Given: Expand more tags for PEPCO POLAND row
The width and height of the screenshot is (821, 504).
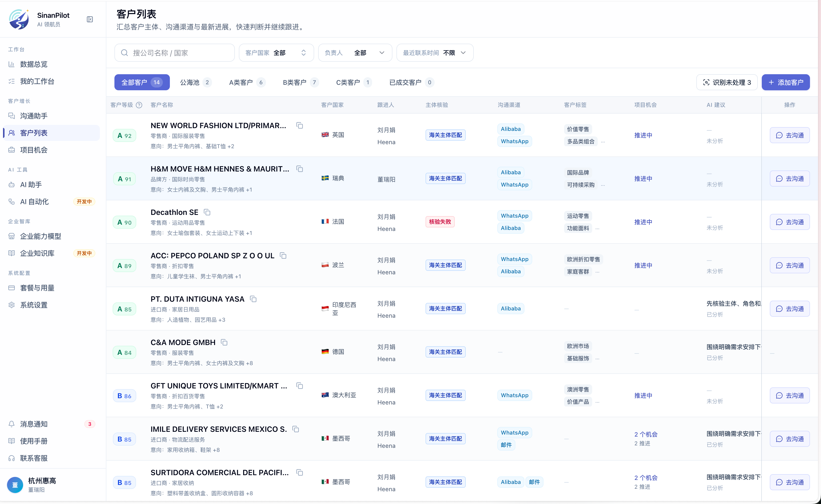Looking at the screenshot, I should click(597, 272).
